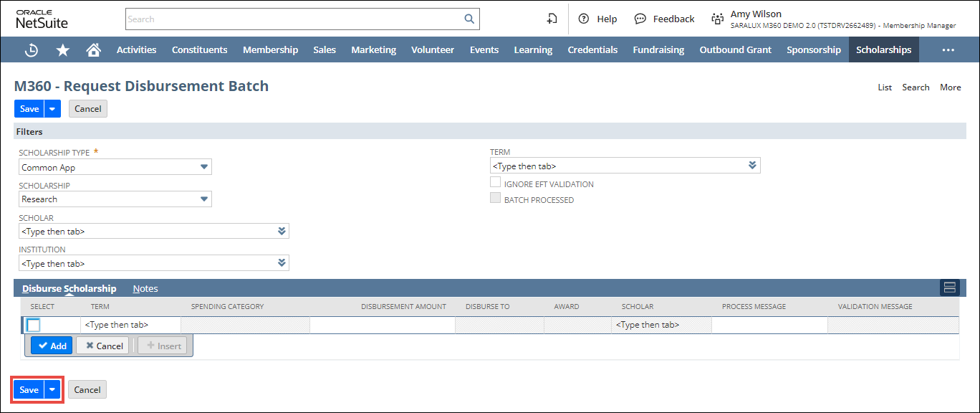The width and height of the screenshot is (980, 413).
Task: Go to the Home icon
Action: click(x=93, y=50)
